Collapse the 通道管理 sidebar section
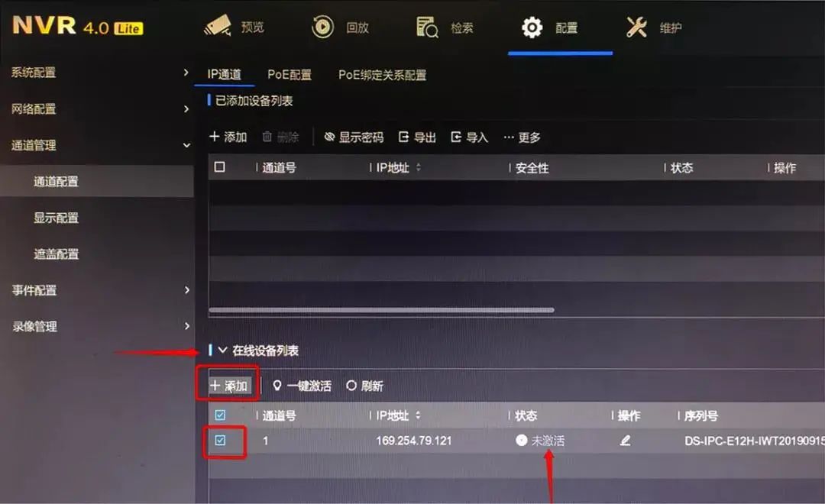Viewport: 825px width, 504px height. click(186, 145)
